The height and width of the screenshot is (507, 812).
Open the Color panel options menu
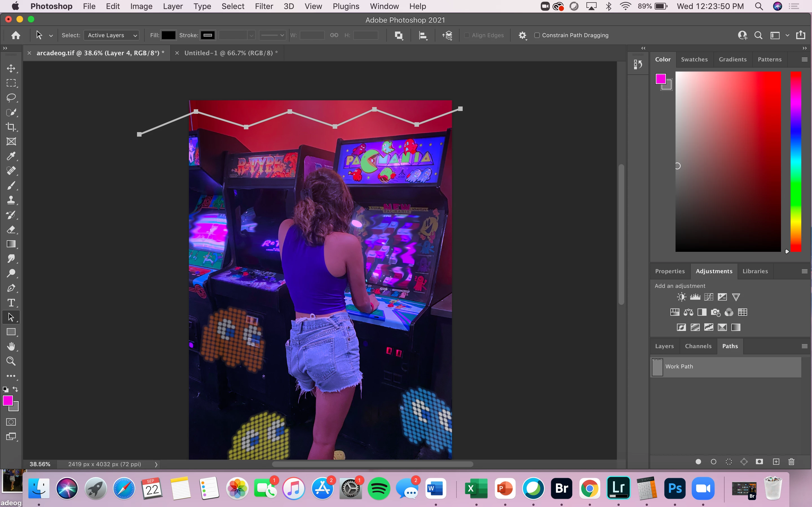[x=804, y=59]
